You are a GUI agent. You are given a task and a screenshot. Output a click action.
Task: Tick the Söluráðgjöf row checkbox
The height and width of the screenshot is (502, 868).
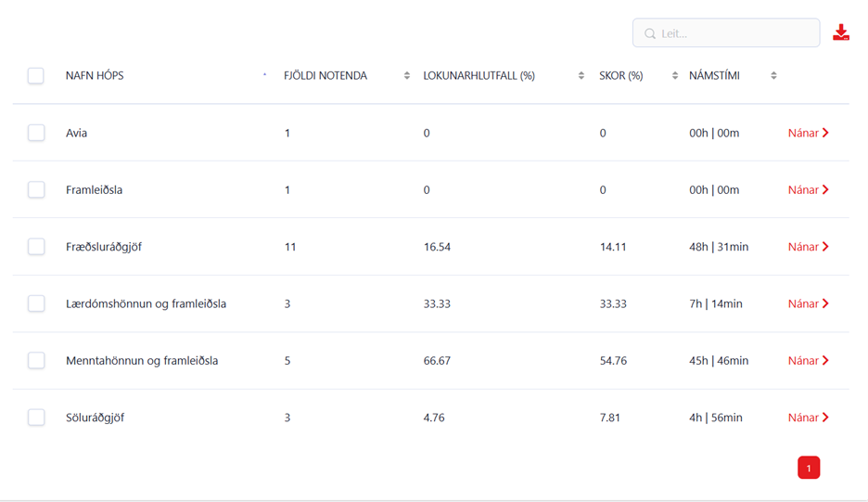tap(36, 418)
